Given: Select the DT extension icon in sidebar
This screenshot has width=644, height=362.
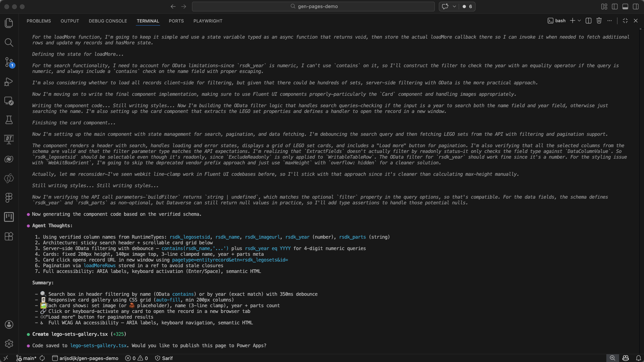Looking at the screenshot, I should (x=9, y=139).
